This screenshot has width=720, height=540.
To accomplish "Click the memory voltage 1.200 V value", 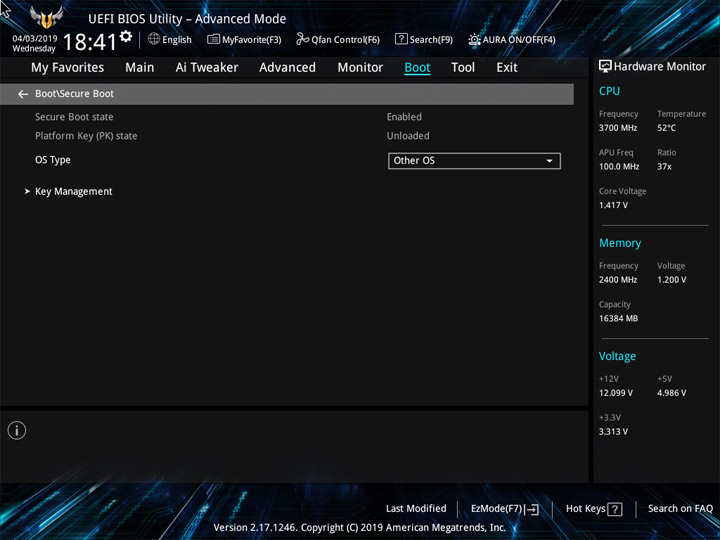I will click(x=672, y=280).
